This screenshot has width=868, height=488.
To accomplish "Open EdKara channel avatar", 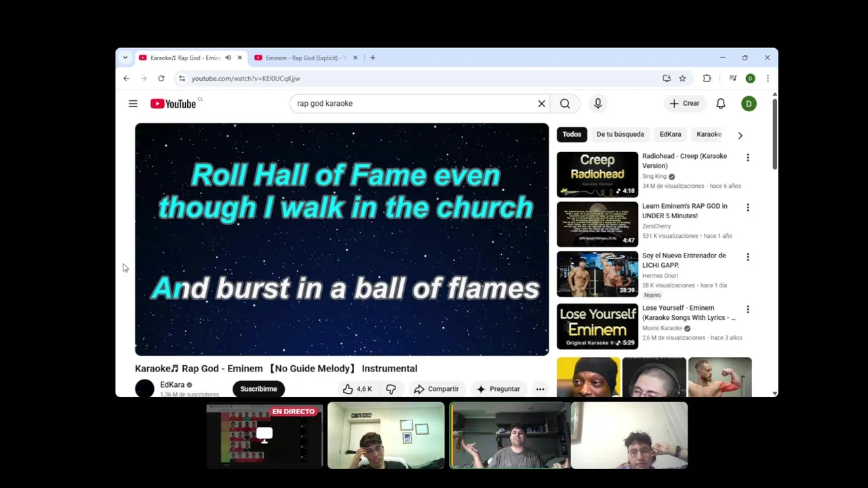I will click(144, 388).
